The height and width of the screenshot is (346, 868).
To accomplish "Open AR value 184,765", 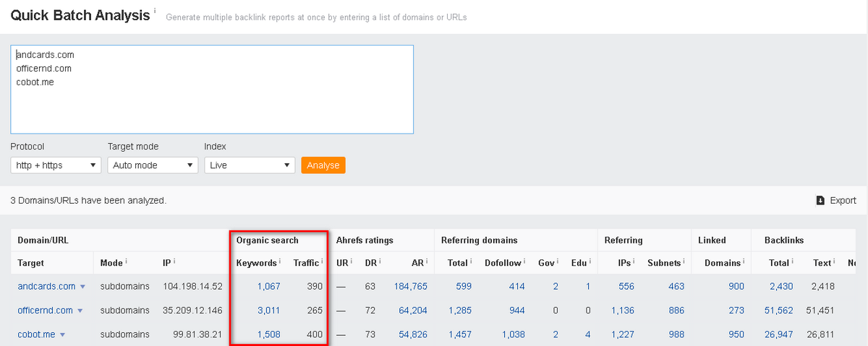I will (x=411, y=286).
